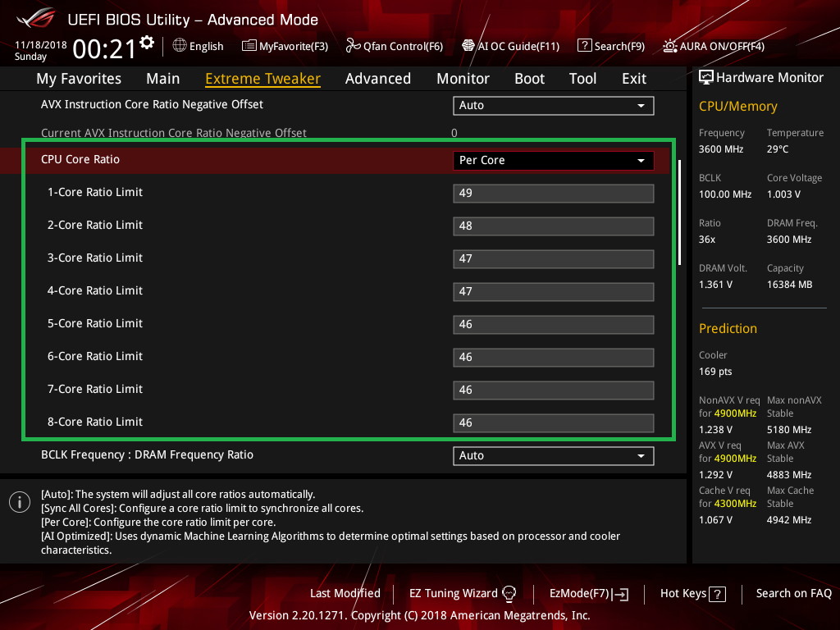Open the Monitor tab
Screen dimensions: 840x630
coord(463,79)
